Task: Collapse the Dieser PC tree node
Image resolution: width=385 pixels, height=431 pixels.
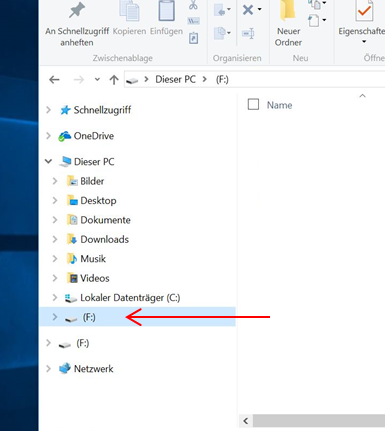Action: [x=49, y=161]
